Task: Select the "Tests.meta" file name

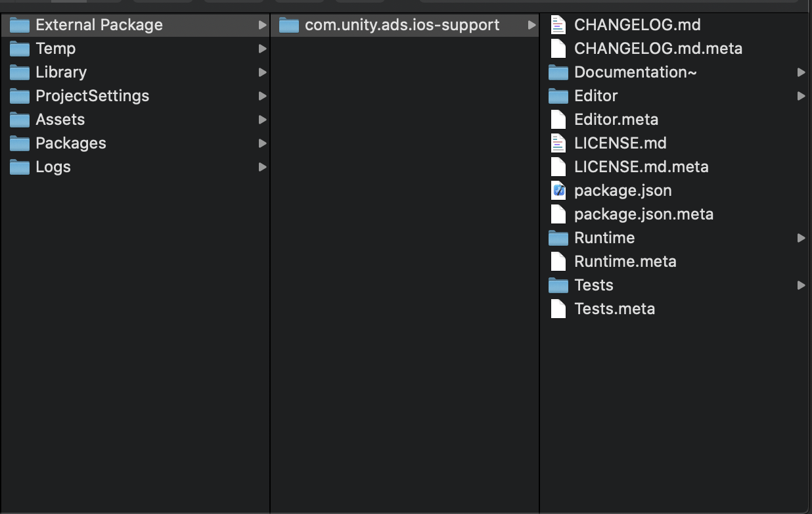Action: tap(615, 309)
